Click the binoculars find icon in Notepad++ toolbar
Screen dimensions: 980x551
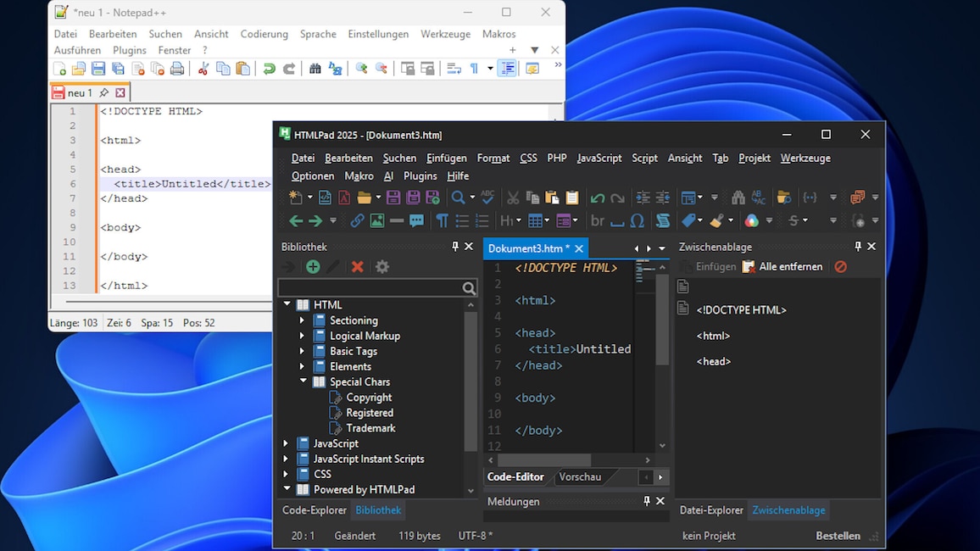pyautogui.click(x=315, y=69)
